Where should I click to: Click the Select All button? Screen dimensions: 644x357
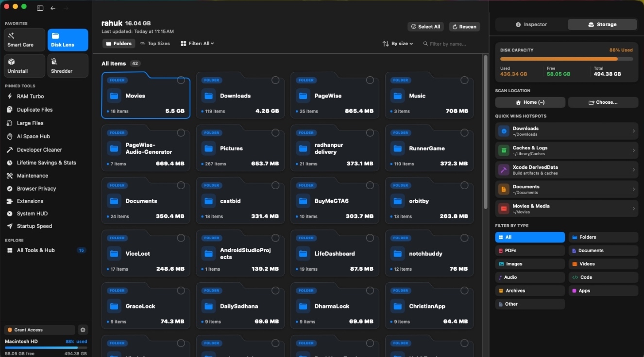425,27
